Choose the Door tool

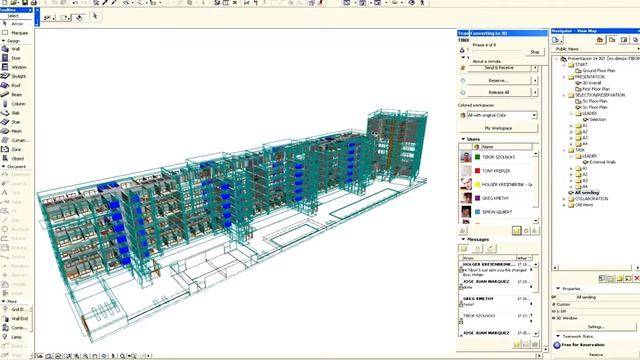(16, 58)
